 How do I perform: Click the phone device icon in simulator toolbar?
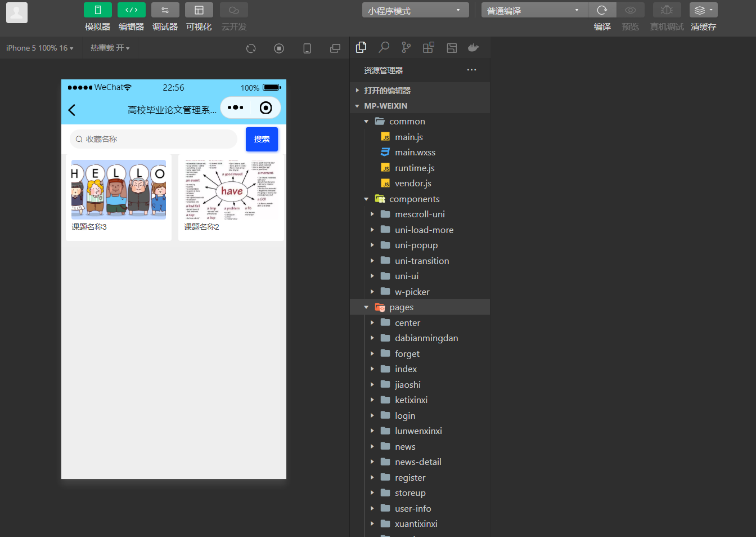(x=307, y=48)
